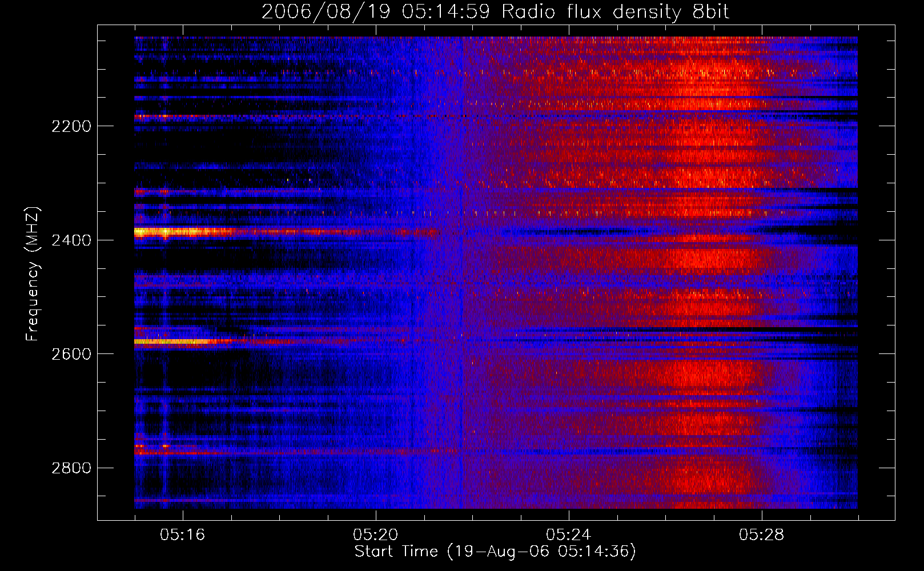Click the 2800 frequency tick label
Screen dimensions: 924x571
[71, 468]
